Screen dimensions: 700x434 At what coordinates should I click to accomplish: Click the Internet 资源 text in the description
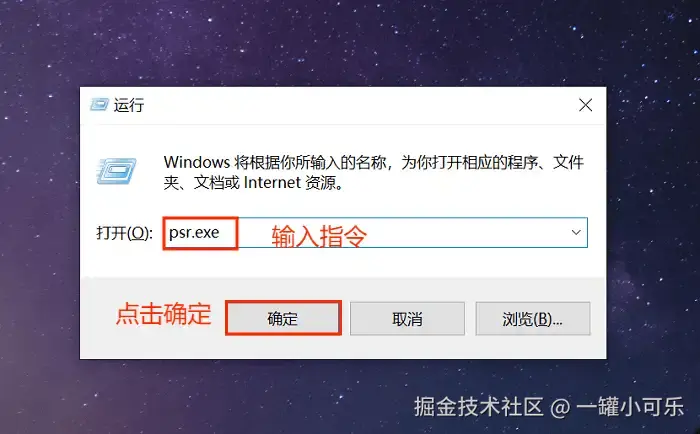pos(293,183)
